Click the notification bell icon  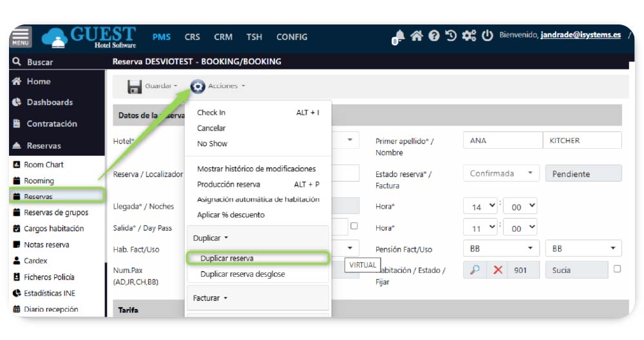(x=399, y=37)
